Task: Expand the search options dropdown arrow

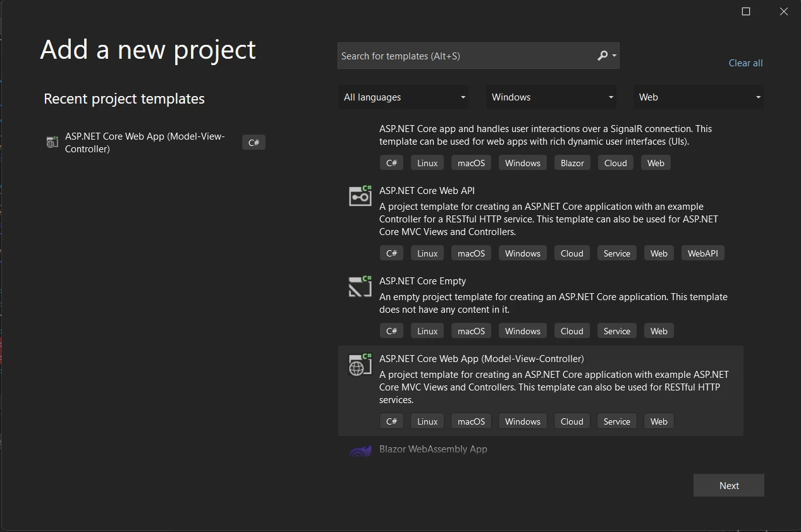Action: coord(614,56)
